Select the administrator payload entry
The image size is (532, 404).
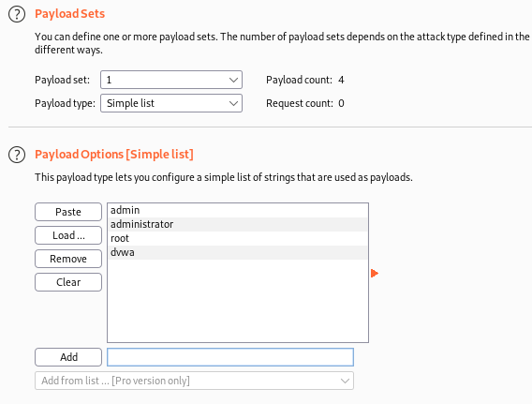point(238,224)
